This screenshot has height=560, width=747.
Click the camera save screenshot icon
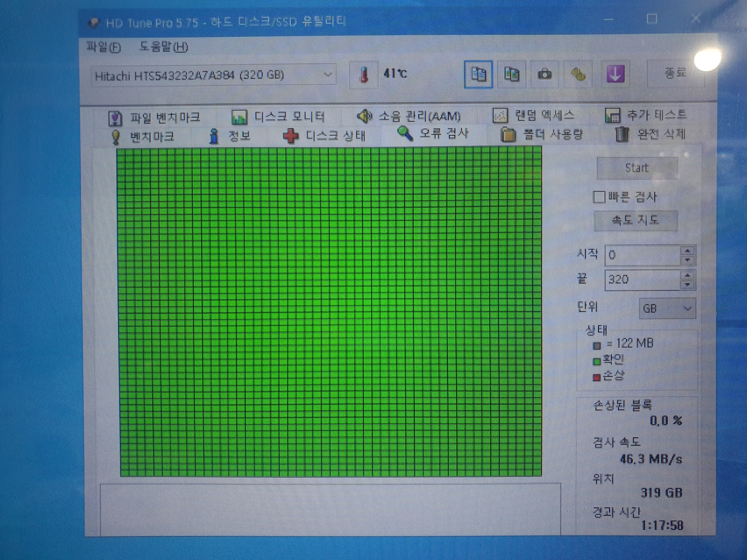(544, 74)
